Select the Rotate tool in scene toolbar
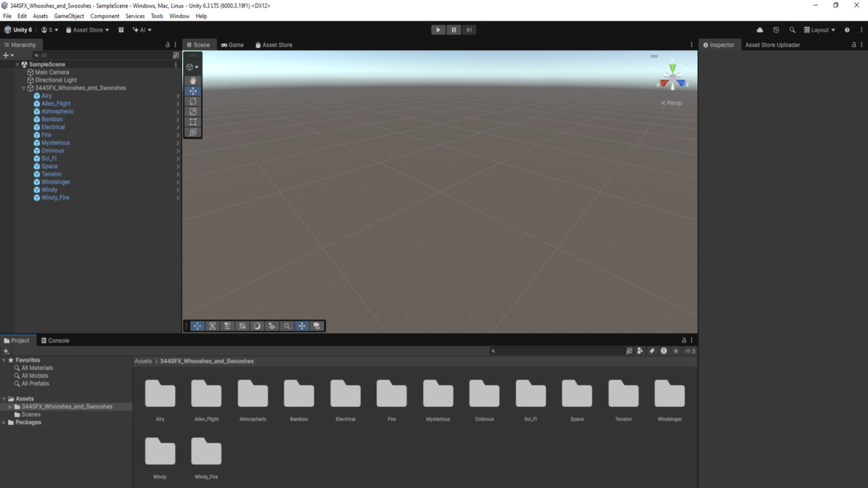This screenshot has width=868, height=488. click(193, 102)
